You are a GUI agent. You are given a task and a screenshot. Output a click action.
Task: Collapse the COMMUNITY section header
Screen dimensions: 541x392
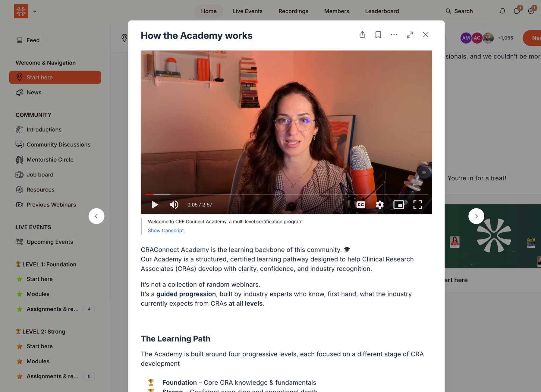(x=33, y=115)
